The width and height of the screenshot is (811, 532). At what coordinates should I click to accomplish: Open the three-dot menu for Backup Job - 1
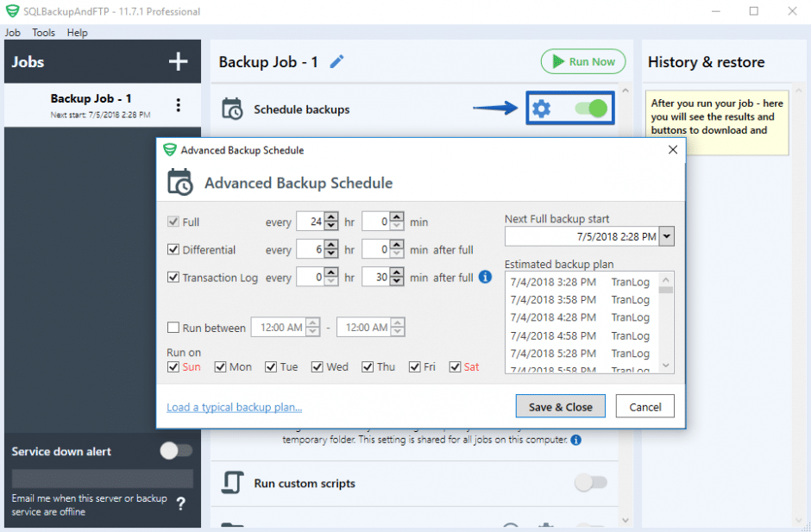[179, 104]
